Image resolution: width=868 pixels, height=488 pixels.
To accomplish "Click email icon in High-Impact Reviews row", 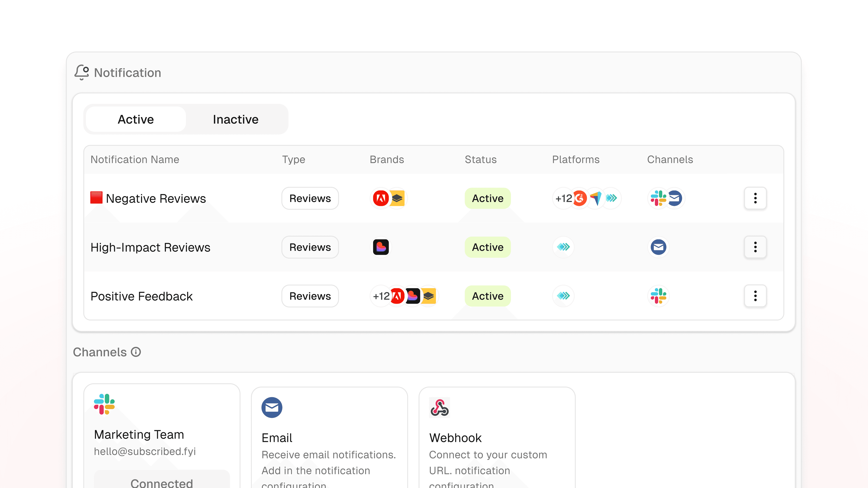I will (x=658, y=247).
